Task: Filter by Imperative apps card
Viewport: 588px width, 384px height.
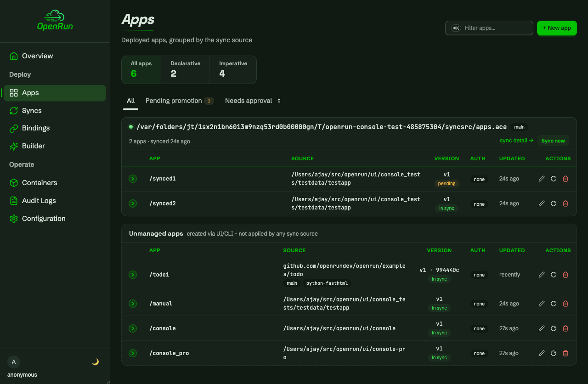Action: pyautogui.click(x=233, y=70)
